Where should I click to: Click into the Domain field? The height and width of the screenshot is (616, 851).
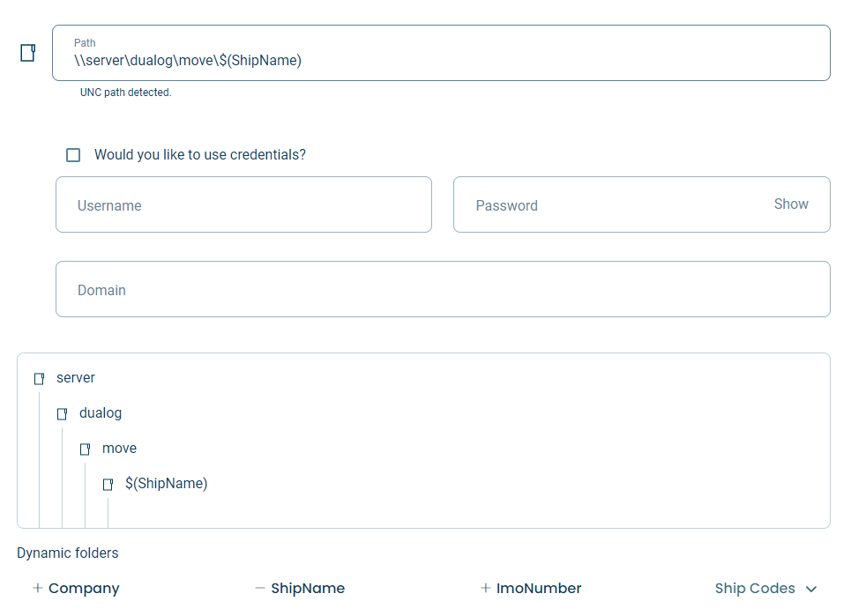coord(443,289)
